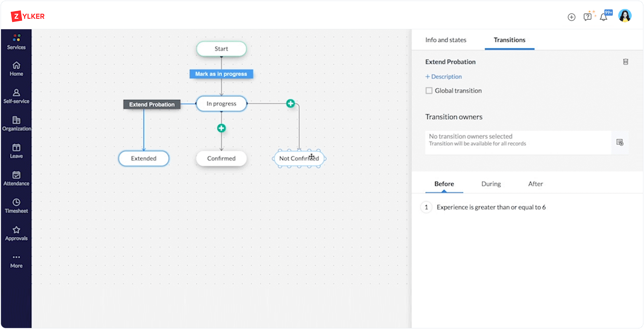
Task: Switch to the Info and states tab
Action: (x=445, y=40)
